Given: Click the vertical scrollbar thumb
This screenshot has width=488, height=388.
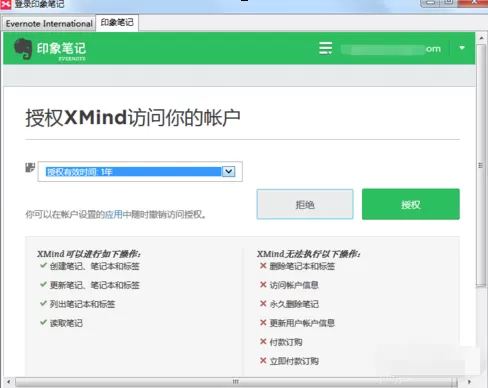Looking at the screenshot, I should 481,165.
